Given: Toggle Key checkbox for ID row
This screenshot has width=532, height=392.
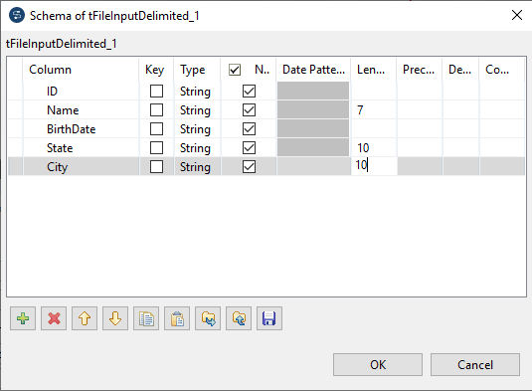Looking at the screenshot, I should (156, 91).
